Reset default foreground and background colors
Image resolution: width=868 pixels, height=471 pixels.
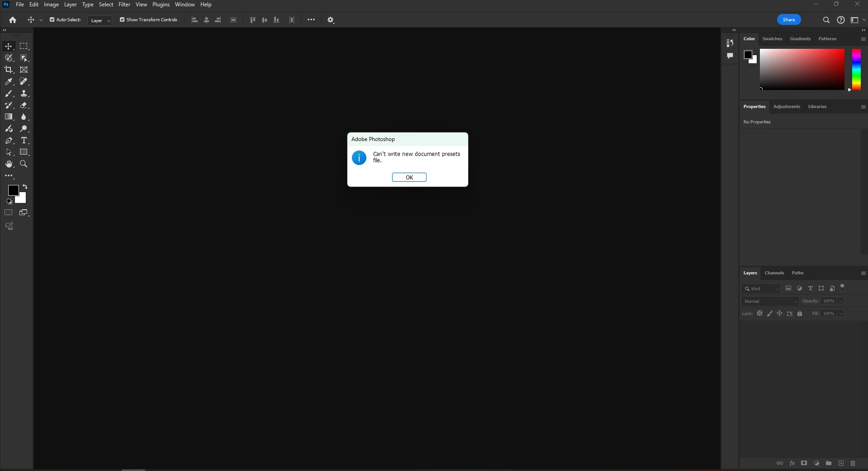point(9,202)
